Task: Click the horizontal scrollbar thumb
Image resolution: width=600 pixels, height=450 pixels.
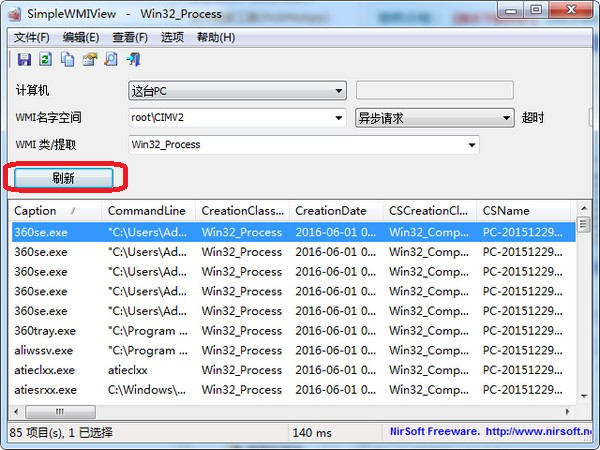Action: [x=60, y=412]
